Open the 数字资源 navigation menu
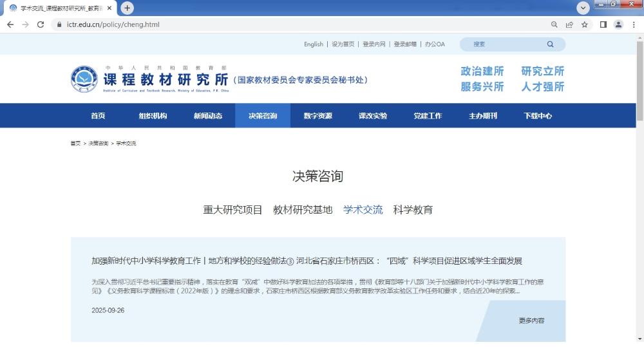 [317, 116]
